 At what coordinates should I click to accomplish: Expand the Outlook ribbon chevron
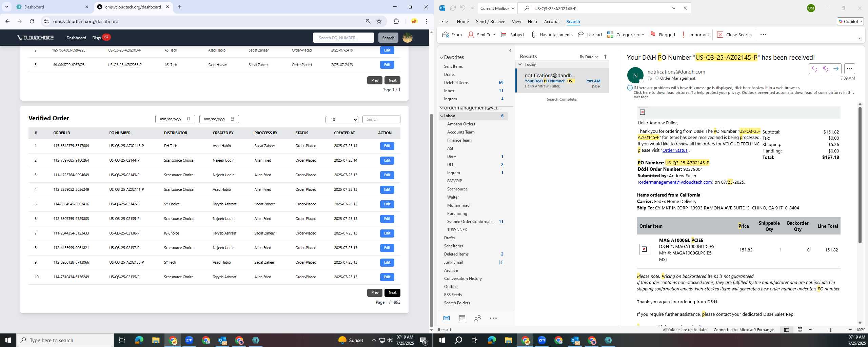click(860, 38)
